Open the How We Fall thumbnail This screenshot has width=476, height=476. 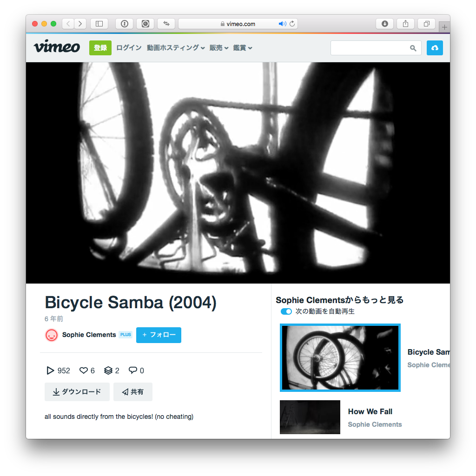click(x=310, y=417)
